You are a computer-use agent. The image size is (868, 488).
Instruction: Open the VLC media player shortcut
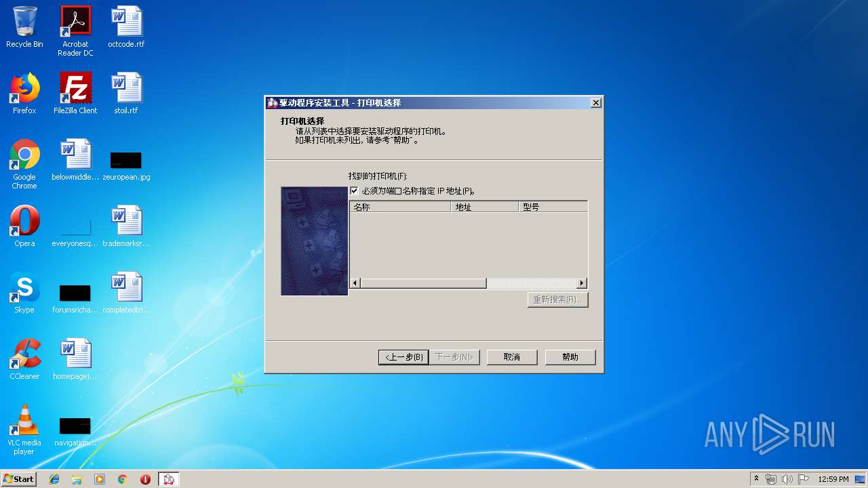24,430
